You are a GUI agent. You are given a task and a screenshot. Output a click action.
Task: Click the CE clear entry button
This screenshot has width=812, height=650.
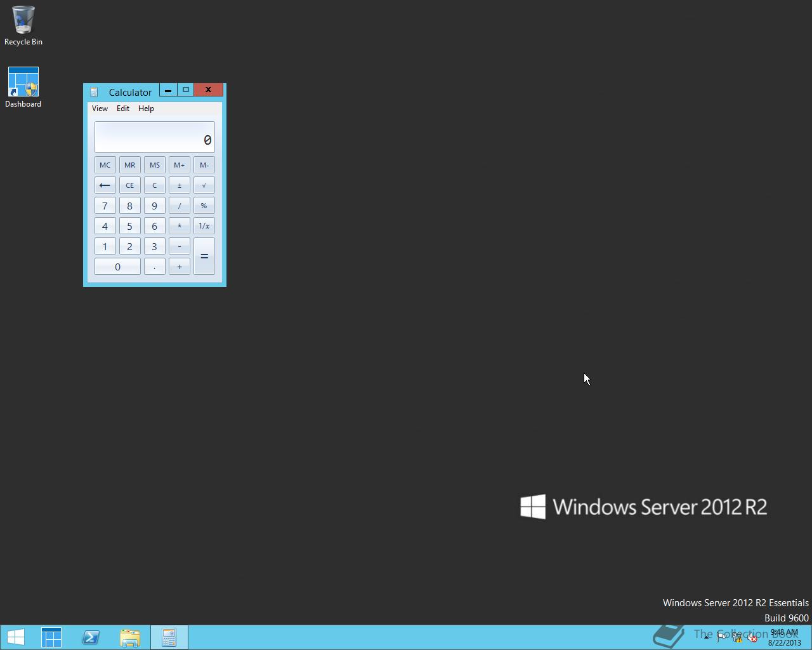coord(130,185)
